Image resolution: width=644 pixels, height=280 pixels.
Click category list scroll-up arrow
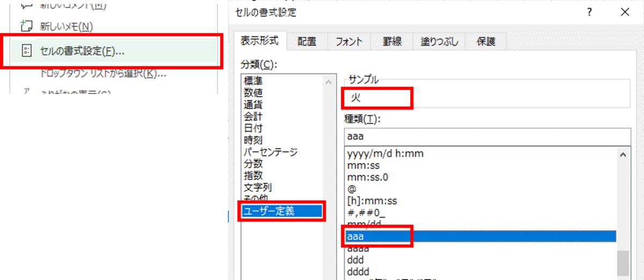(x=328, y=82)
